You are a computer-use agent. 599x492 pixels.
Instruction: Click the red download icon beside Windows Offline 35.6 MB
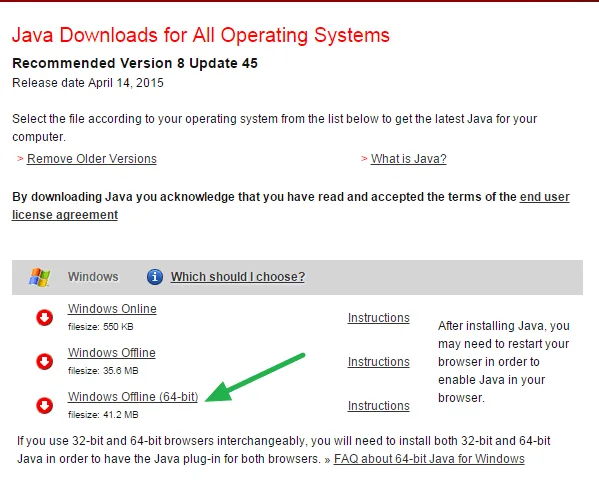point(45,361)
